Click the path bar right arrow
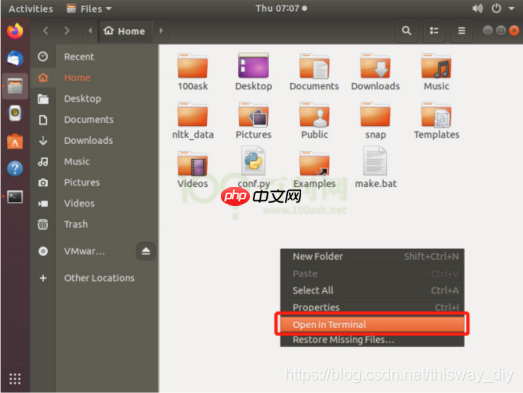 161,31
